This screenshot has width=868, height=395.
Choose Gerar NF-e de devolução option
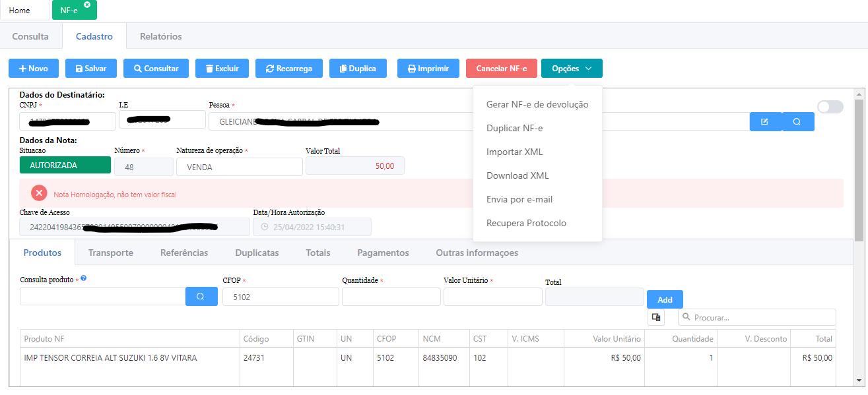537,104
